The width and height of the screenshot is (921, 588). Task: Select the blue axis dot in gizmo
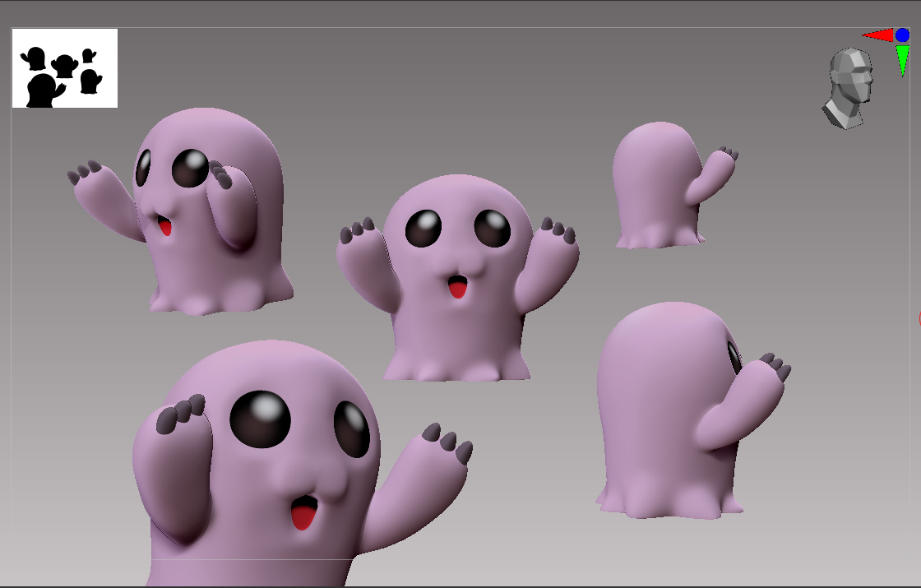click(x=902, y=35)
